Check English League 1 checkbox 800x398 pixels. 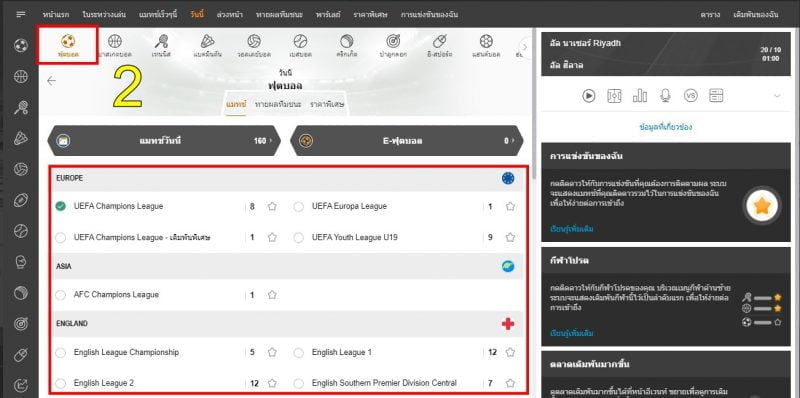pos(299,353)
